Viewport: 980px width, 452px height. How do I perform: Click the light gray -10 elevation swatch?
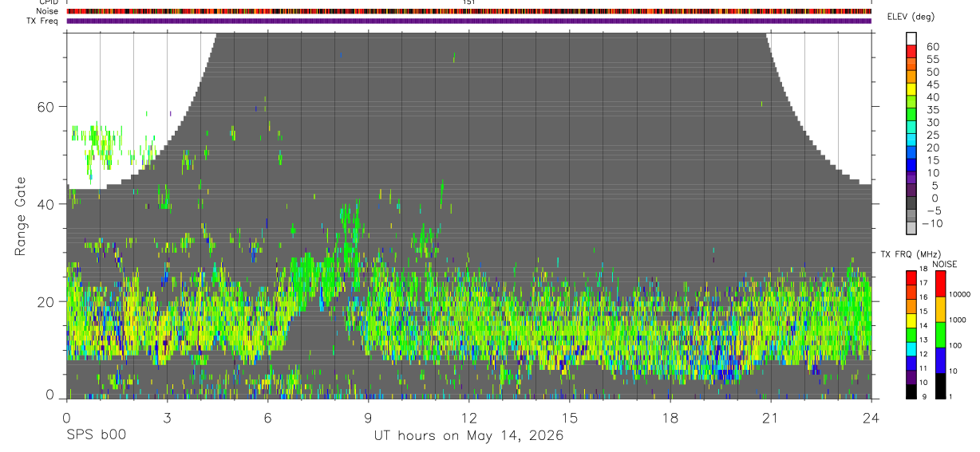pyautogui.click(x=911, y=226)
